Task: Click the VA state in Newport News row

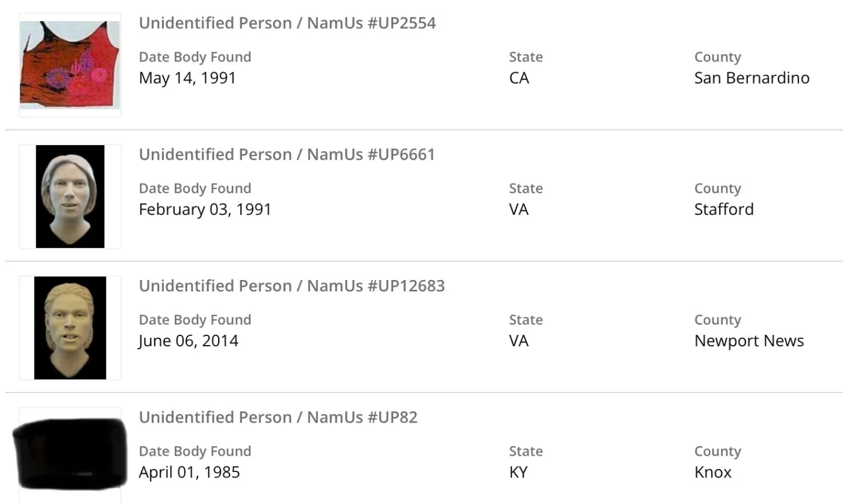Action: click(x=518, y=341)
